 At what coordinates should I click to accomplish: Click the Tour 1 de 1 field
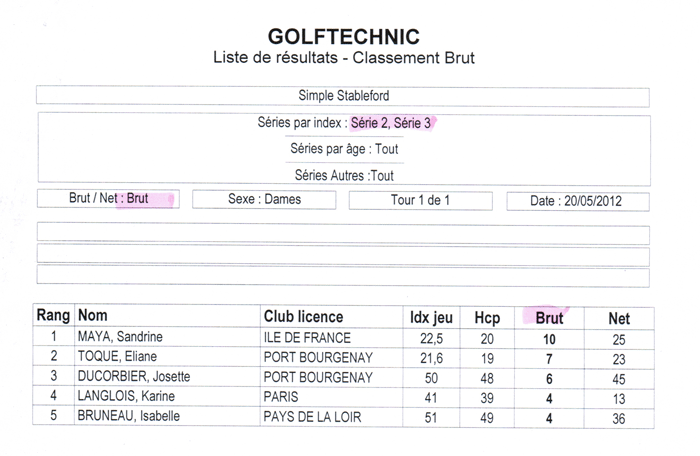pyautogui.click(x=421, y=200)
